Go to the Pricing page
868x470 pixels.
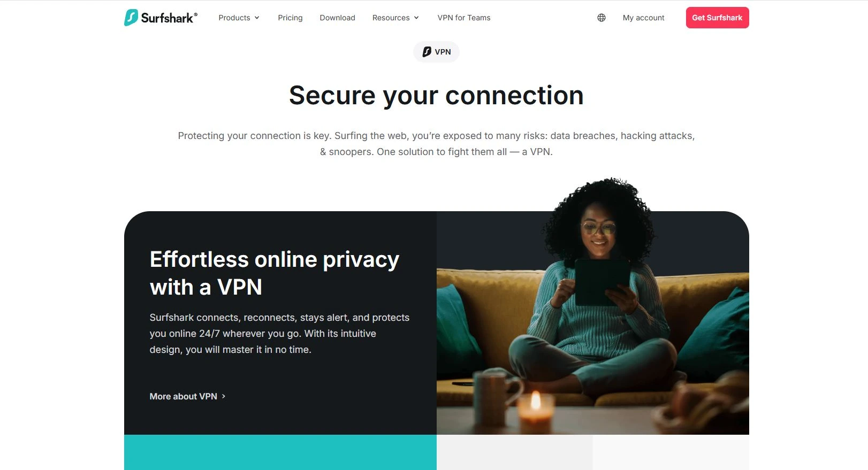pos(290,18)
